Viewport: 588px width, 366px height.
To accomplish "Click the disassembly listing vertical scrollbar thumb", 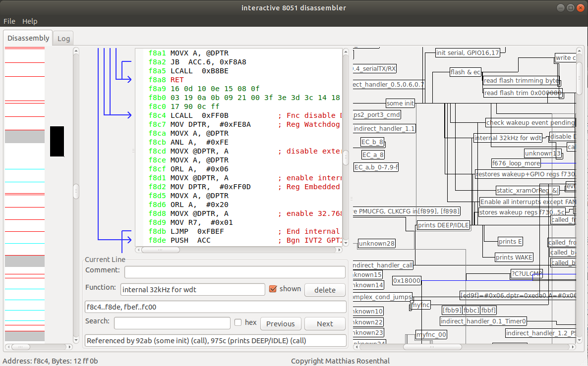I will [x=346, y=157].
